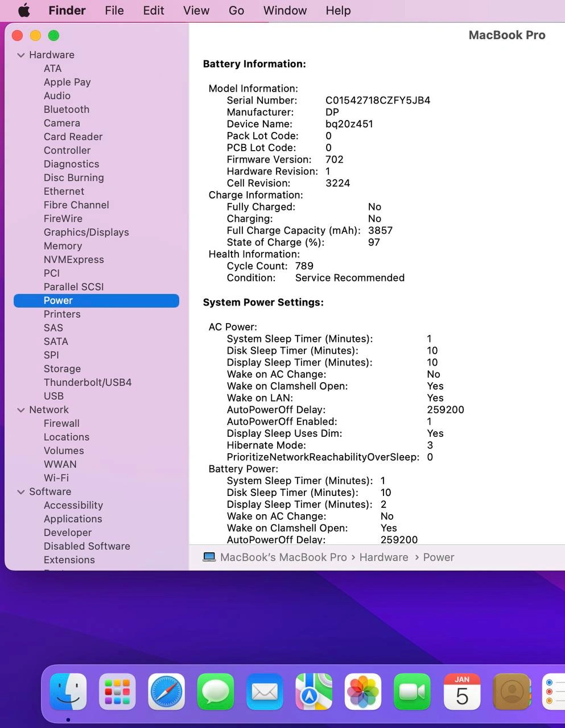Viewport: 565px width, 728px height.
Task: Select Wi-Fi under Network
Action: 56,478
